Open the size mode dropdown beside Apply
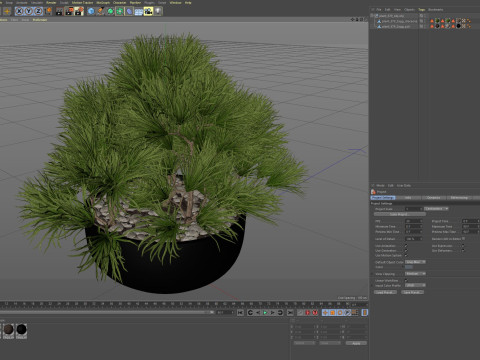480x360 pixels. [x=331, y=343]
